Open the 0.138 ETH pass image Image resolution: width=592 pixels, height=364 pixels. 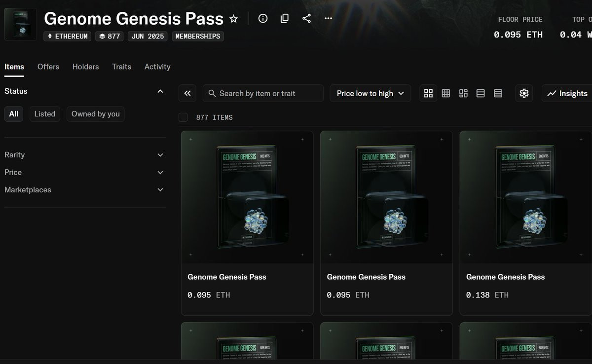526,197
